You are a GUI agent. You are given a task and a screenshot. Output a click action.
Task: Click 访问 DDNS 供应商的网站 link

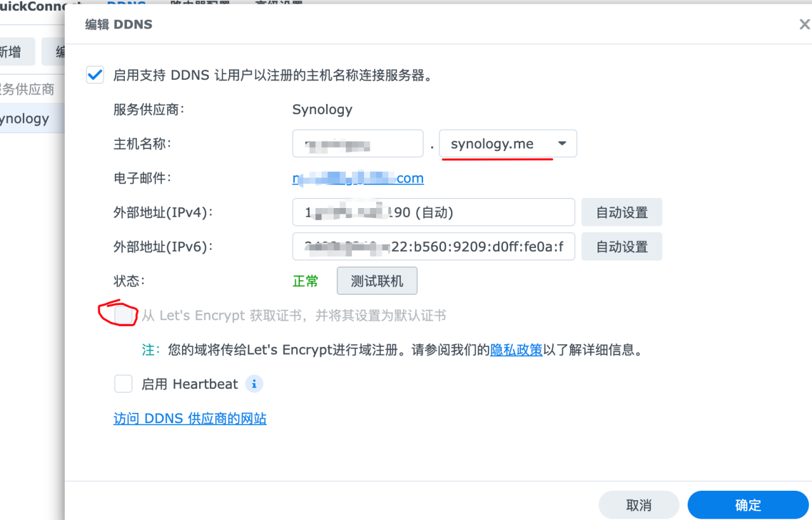click(190, 419)
